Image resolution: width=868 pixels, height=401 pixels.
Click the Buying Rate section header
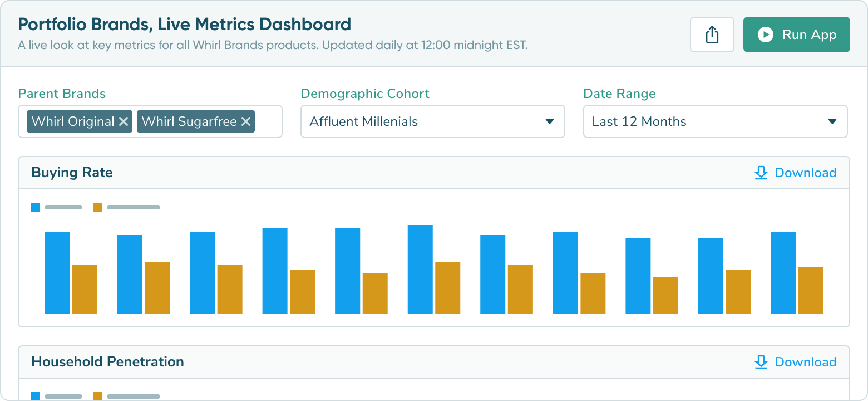pos(72,173)
